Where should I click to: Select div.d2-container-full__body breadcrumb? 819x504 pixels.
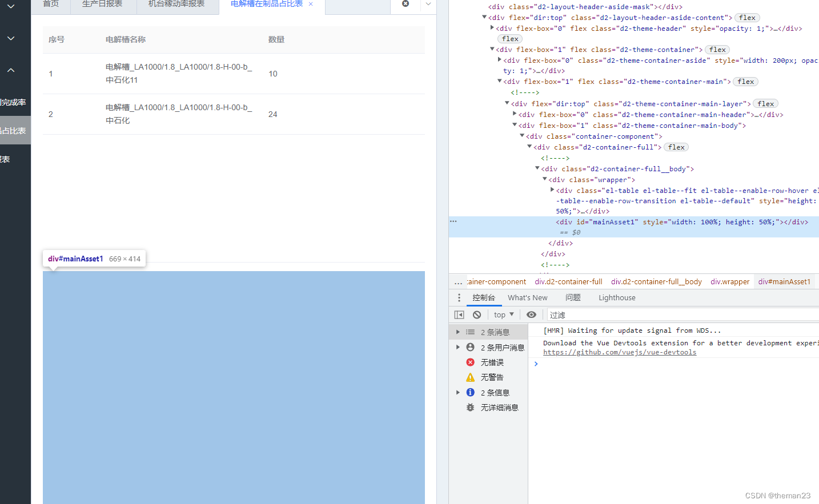click(656, 282)
